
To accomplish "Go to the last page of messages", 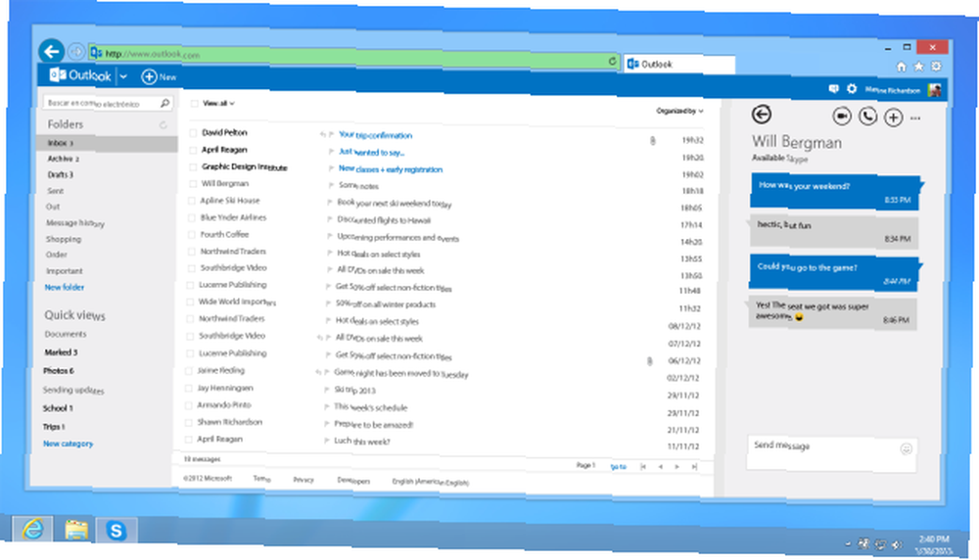I will [694, 466].
